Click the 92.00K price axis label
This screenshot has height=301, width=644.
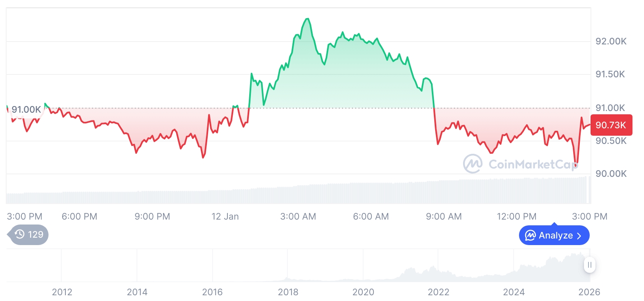click(x=611, y=42)
